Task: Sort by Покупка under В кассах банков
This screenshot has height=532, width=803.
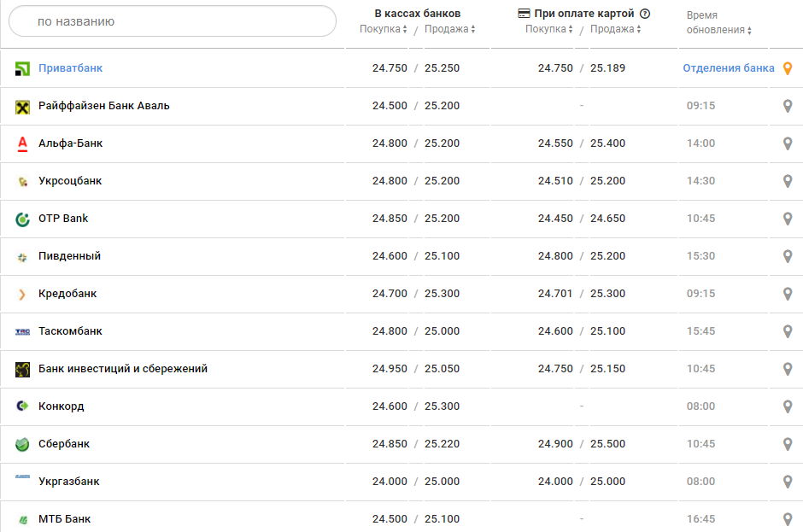Action: (x=384, y=29)
